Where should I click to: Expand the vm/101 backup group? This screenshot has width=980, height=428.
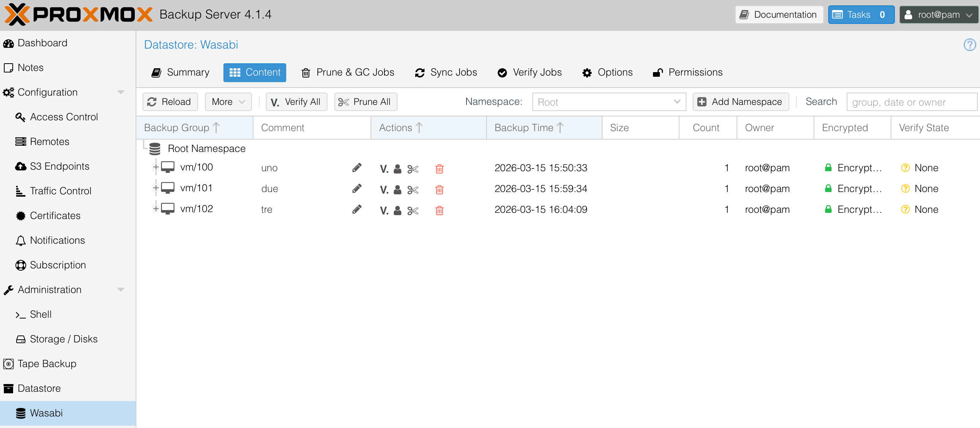tap(156, 188)
